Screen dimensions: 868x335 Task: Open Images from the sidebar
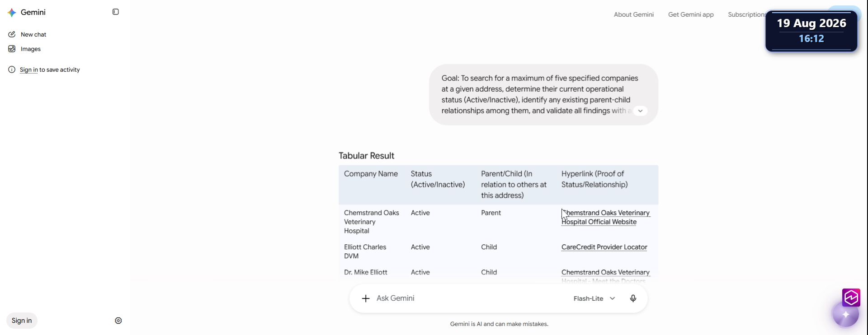(31, 49)
